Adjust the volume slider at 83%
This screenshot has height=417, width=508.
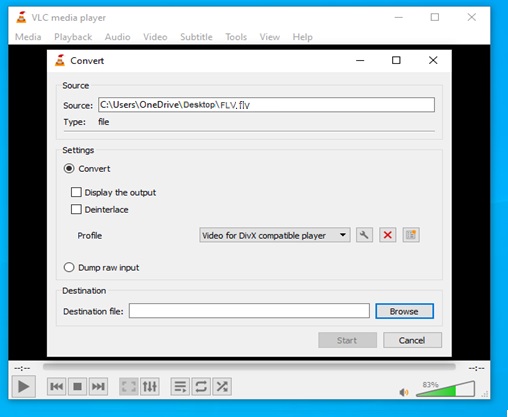[x=446, y=389]
